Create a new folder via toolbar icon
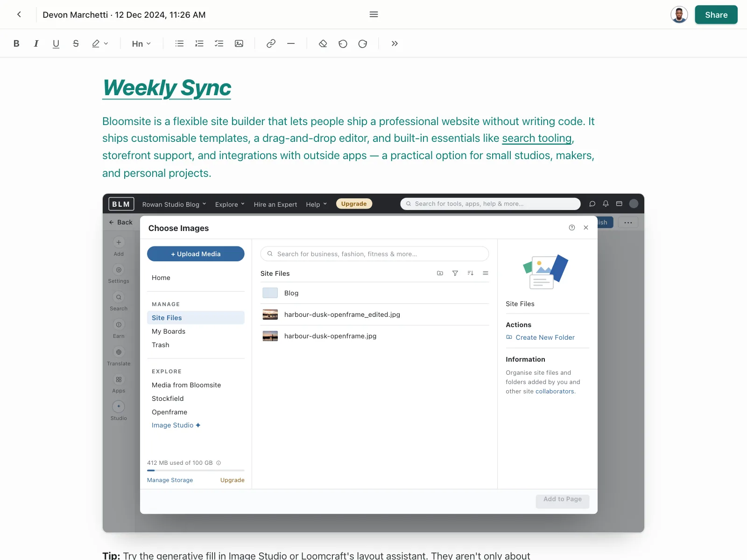 point(440,273)
